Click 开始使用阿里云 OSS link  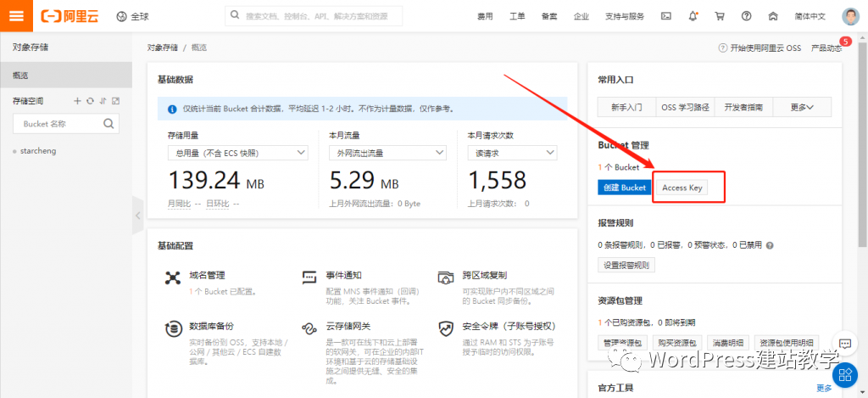coord(760,48)
